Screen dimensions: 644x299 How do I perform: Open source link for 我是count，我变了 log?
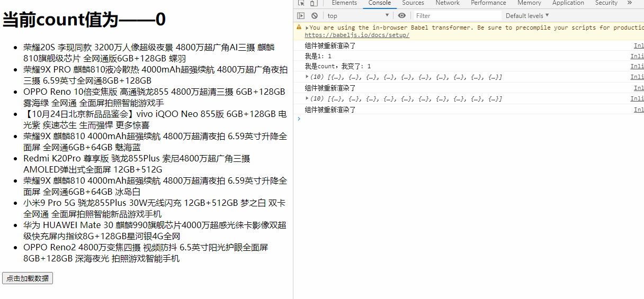pyautogui.click(x=637, y=67)
